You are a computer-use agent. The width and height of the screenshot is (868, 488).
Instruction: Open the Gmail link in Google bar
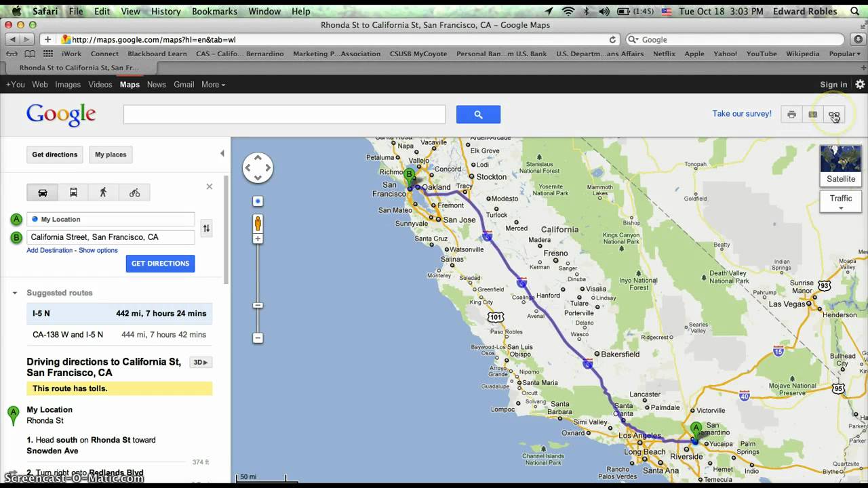click(x=184, y=85)
